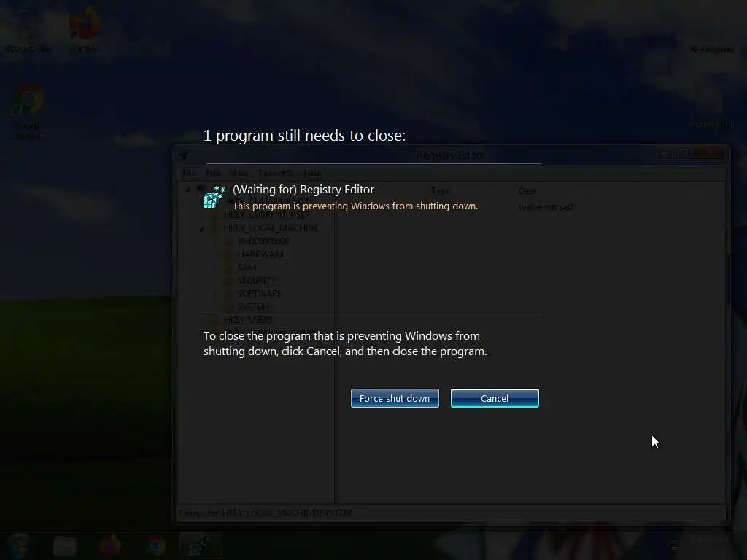This screenshot has width=747, height=560.
Task: Select the SYSTEM key in the Registry Editor tree
Action: point(253,307)
